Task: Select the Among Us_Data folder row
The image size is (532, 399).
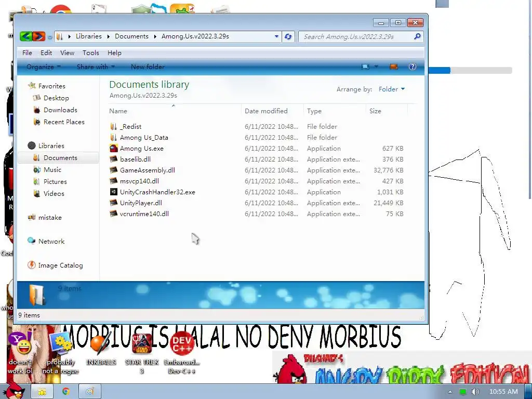Action: click(x=257, y=137)
